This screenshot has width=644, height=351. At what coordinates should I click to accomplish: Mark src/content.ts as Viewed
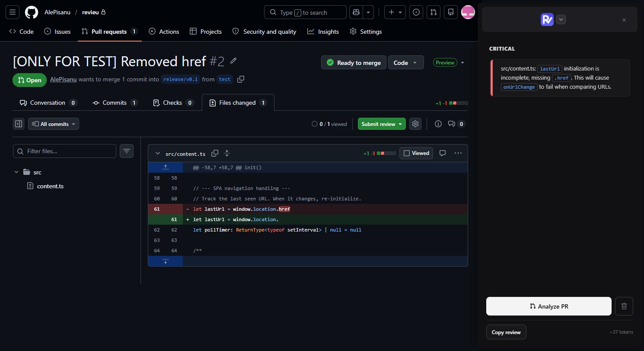tap(416, 153)
